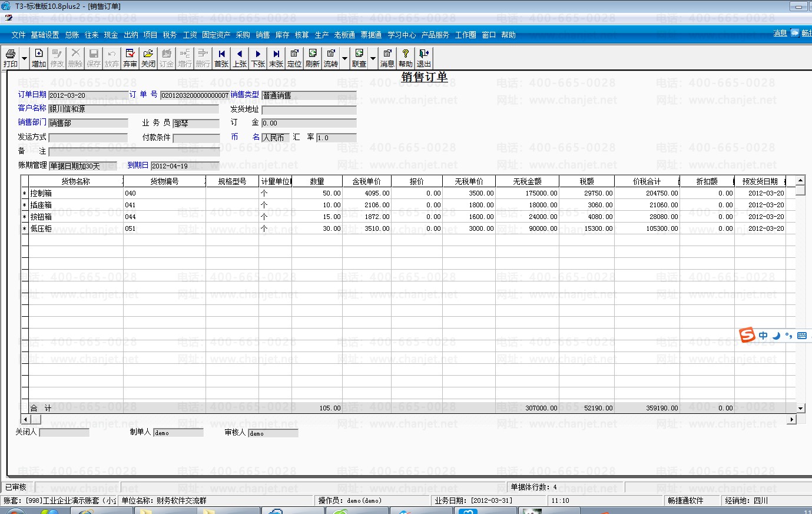Click the 联查 linked query toolbar icon
The height and width of the screenshot is (514, 812).
[359, 58]
